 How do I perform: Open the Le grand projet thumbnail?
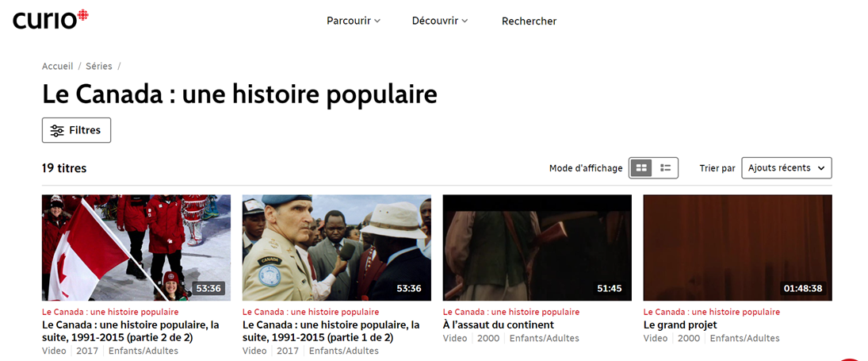point(737,248)
